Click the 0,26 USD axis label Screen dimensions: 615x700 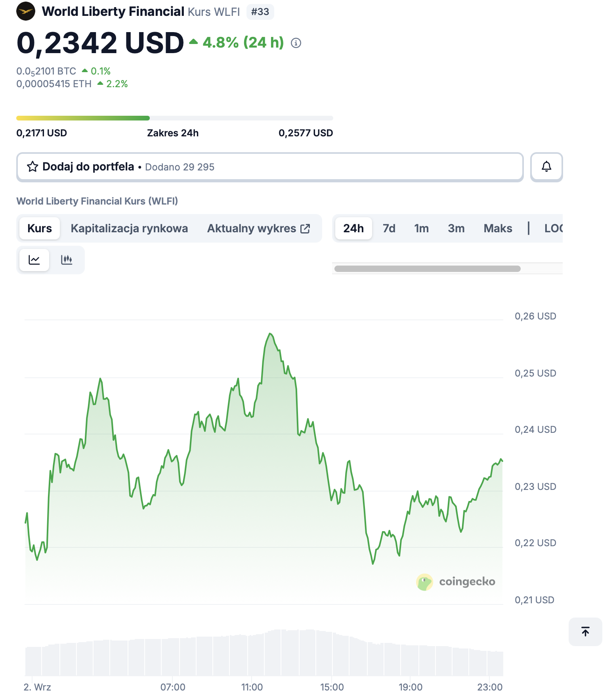535,316
